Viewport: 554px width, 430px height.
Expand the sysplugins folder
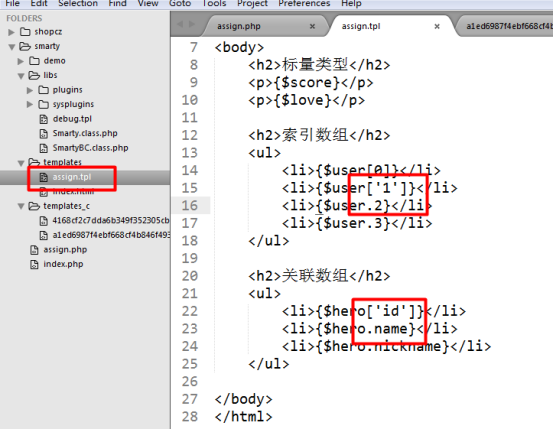pos(30,105)
